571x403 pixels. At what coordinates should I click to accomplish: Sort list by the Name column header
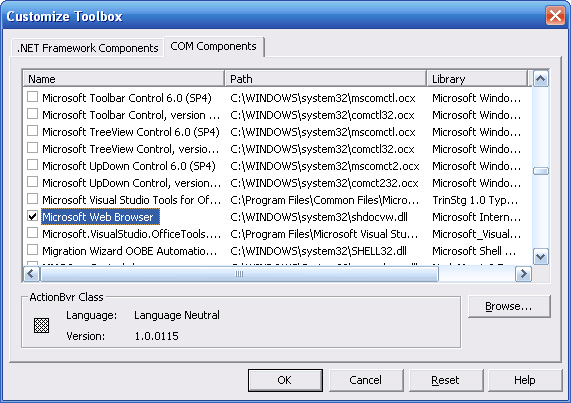[124, 79]
